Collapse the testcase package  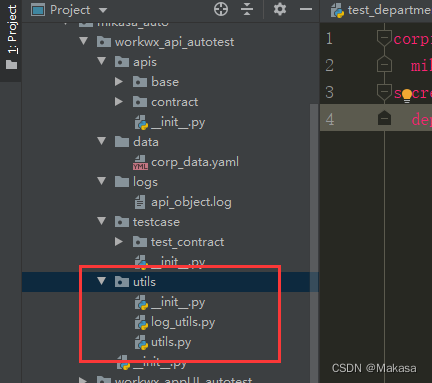pyautogui.click(x=102, y=221)
